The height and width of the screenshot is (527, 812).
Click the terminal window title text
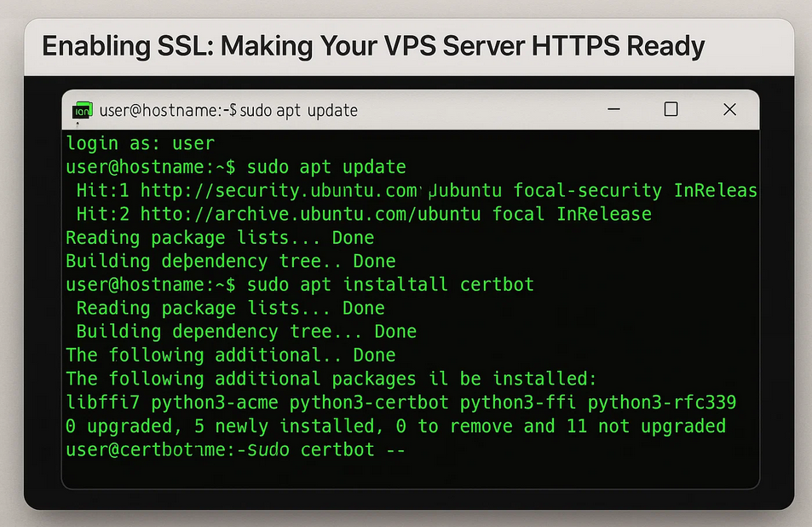(228, 111)
